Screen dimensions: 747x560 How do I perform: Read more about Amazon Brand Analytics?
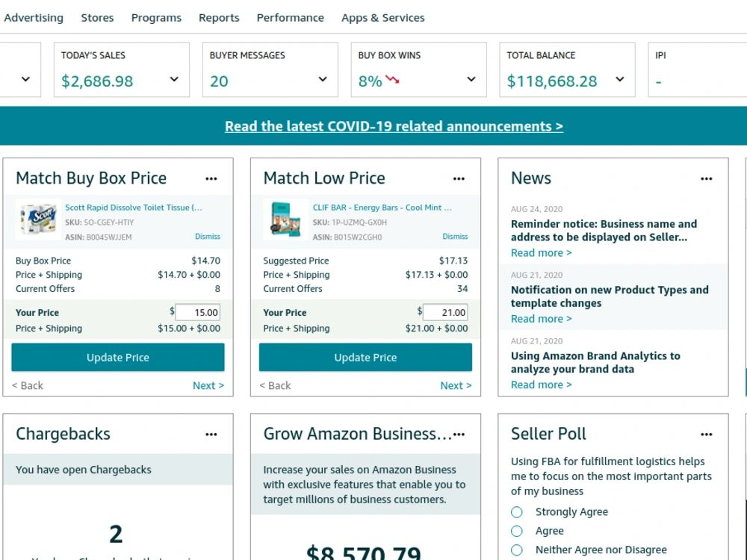coord(541,385)
